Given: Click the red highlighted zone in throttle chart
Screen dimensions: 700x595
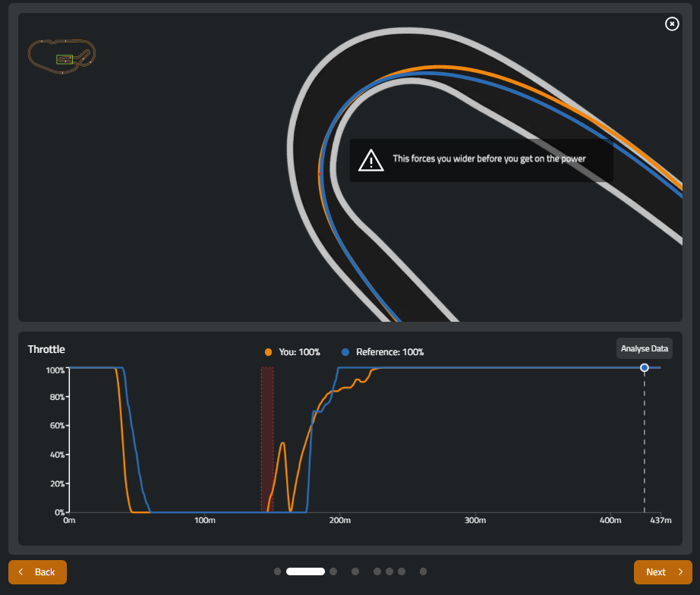Looking at the screenshot, I should (267, 439).
